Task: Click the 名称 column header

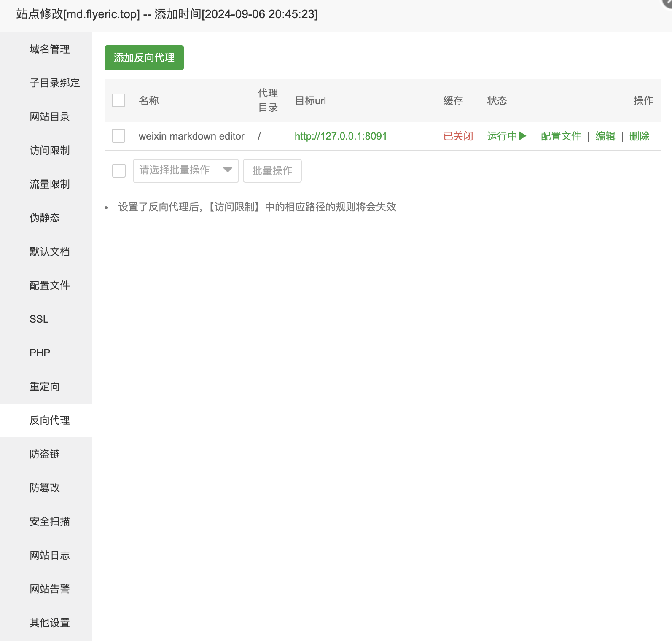Action: point(149,101)
